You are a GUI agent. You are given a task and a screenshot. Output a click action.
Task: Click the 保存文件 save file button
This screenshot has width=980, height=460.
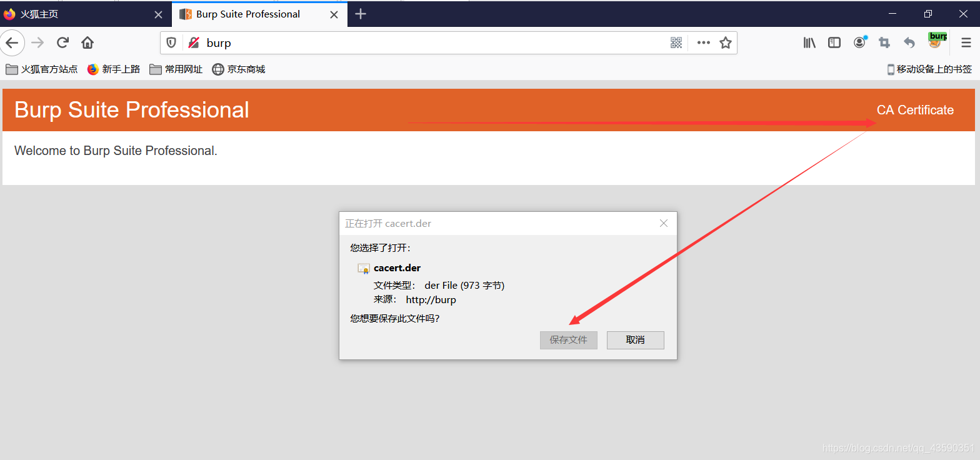coord(569,340)
